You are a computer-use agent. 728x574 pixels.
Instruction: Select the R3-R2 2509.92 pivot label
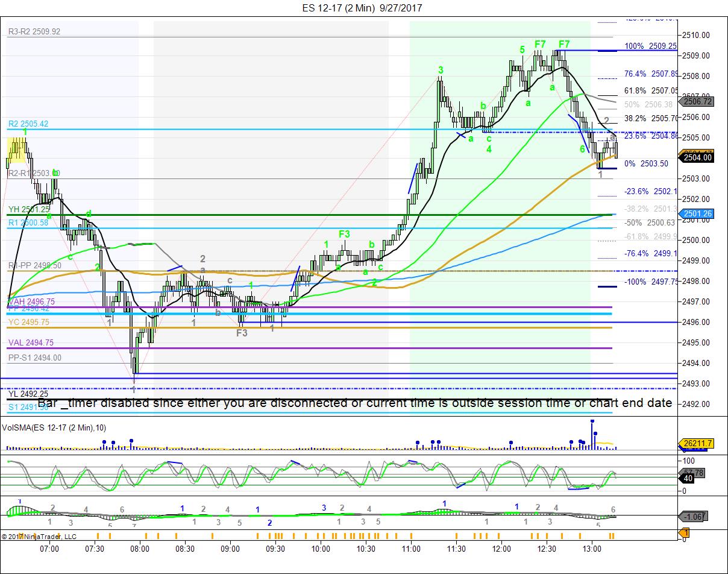[x=34, y=31]
